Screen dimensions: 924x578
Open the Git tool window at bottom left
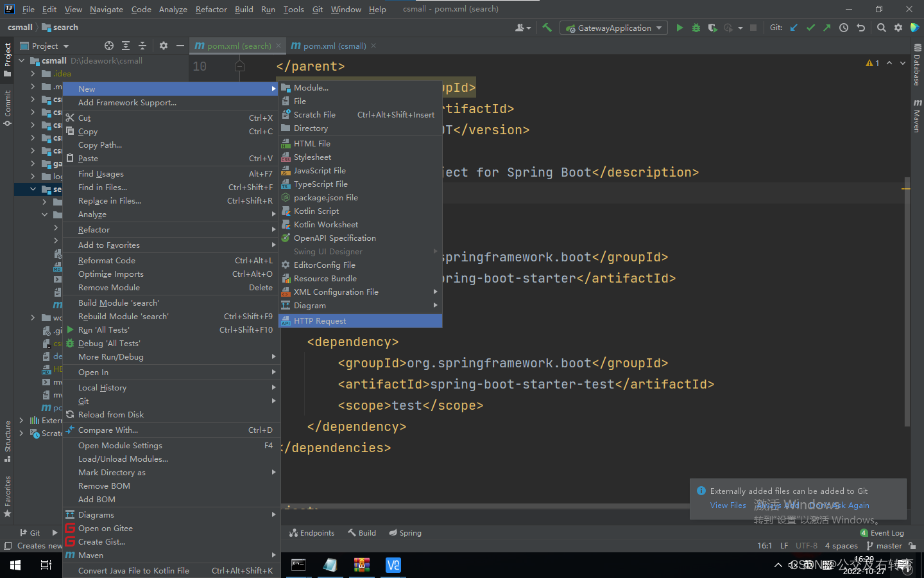click(x=30, y=533)
